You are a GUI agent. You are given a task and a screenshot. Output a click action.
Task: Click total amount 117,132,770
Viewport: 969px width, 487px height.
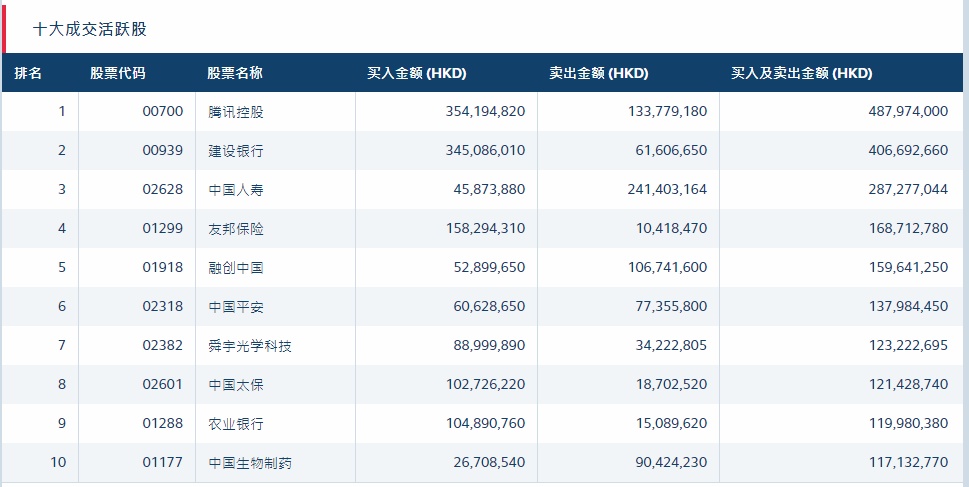click(908, 462)
